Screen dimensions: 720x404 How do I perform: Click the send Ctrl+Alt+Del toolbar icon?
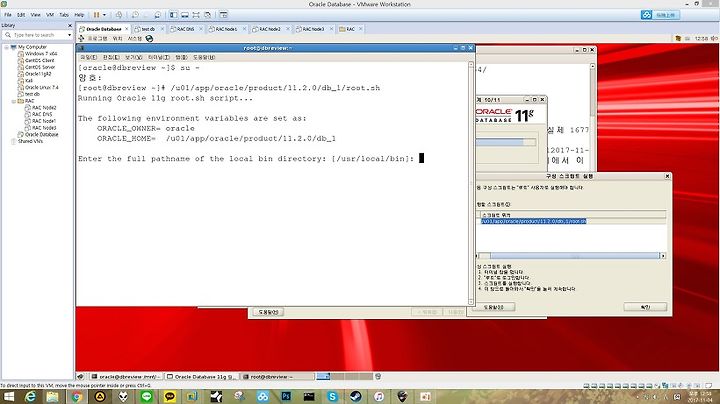[119, 15]
